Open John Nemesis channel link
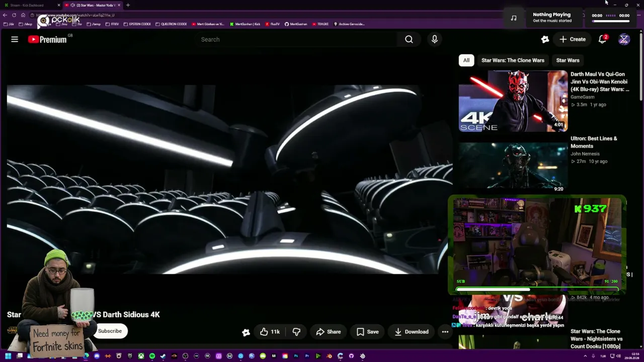644x362 pixels. pos(585,154)
